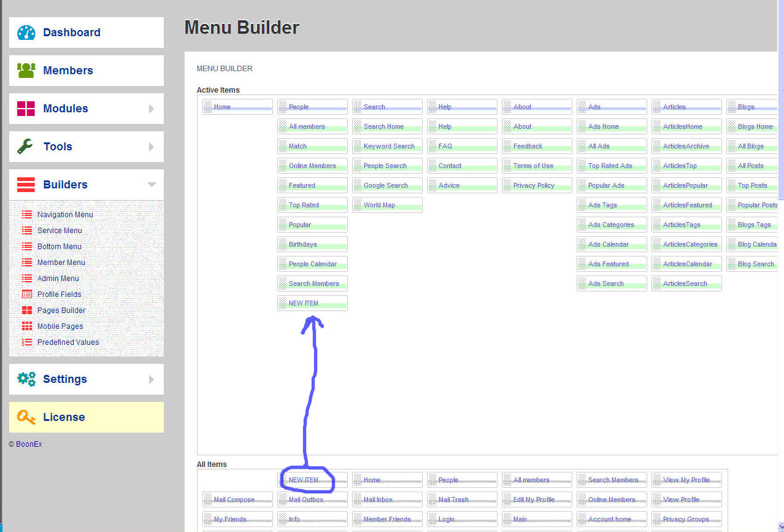Select the Terms of Use item
This screenshot has width=784, height=532.
(x=537, y=166)
